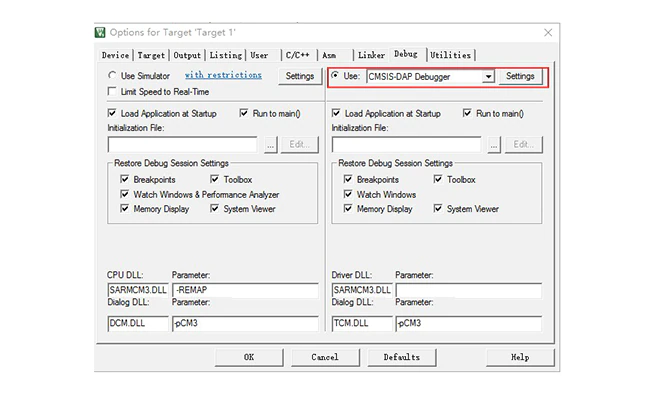Toggle simulator Breakpoints checkbox
Screen dimensions: 652x404
coord(124,179)
